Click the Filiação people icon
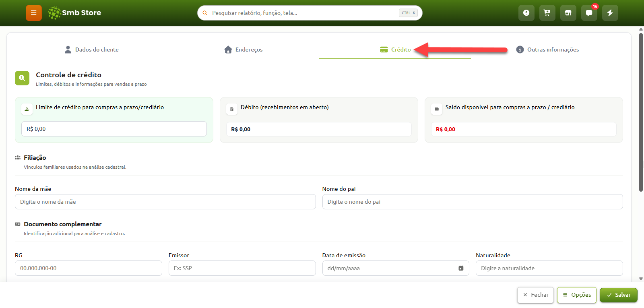Image resolution: width=644 pixels, height=308 pixels. (x=18, y=157)
